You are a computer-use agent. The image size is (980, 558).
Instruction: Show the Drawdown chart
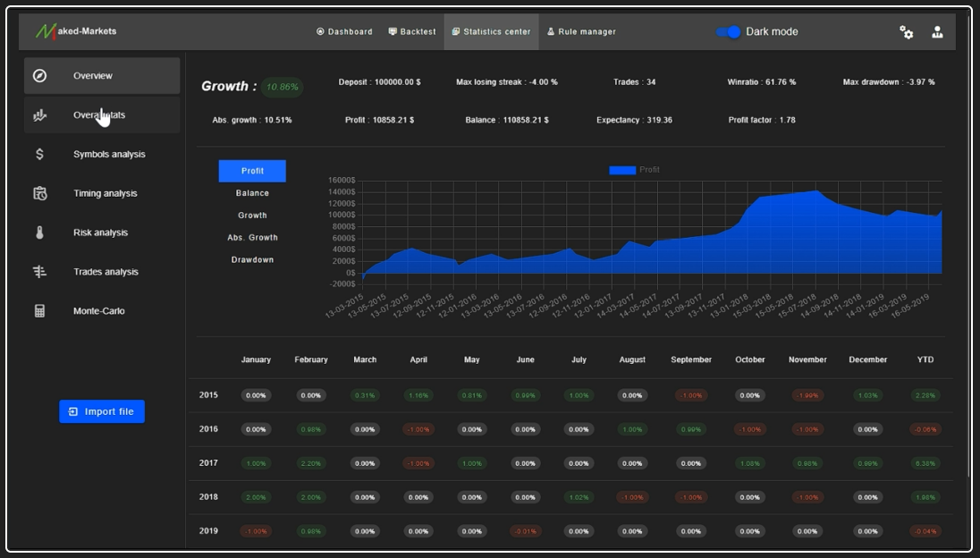tap(252, 259)
